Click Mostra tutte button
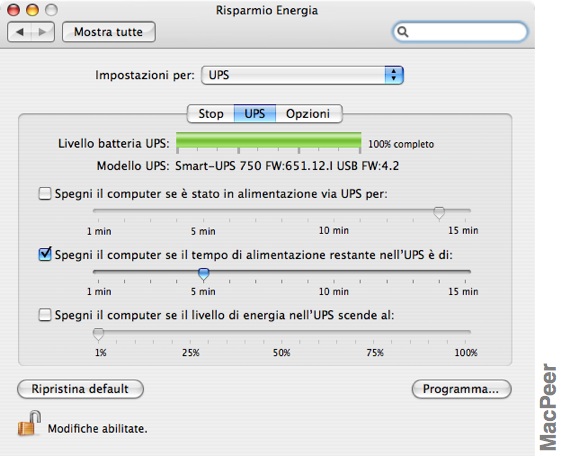The width and height of the screenshot is (561, 456). 109,32
